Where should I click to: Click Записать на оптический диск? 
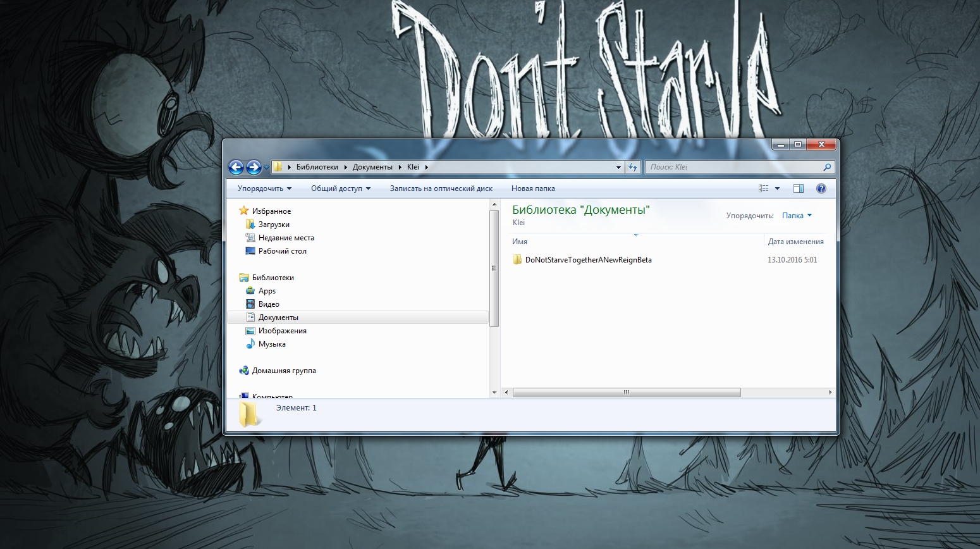click(x=441, y=188)
